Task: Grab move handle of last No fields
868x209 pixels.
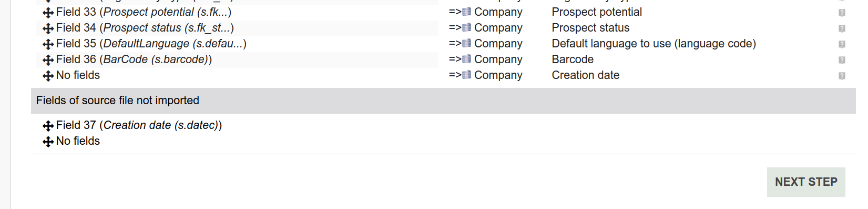Action: [x=48, y=142]
